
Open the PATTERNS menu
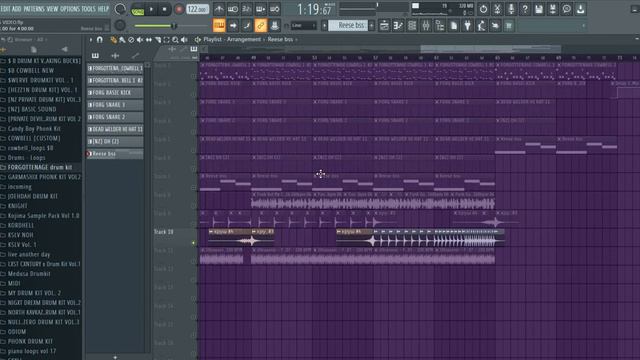point(34,9)
